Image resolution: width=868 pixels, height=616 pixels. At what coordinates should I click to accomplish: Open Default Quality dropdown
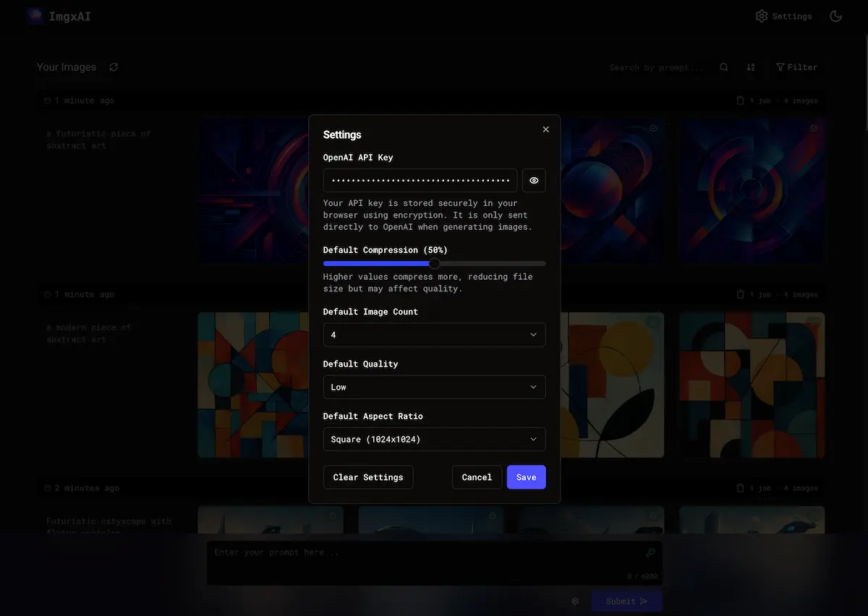pos(434,387)
